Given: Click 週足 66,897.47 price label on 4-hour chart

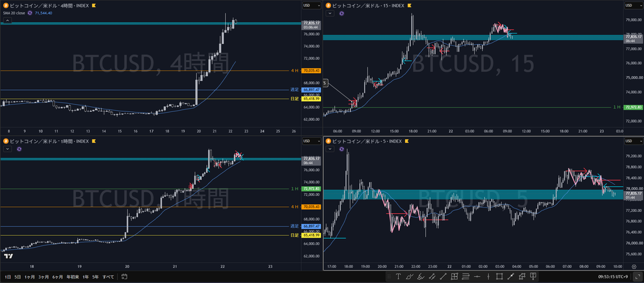Looking at the screenshot, I should click(x=311, y=89).
